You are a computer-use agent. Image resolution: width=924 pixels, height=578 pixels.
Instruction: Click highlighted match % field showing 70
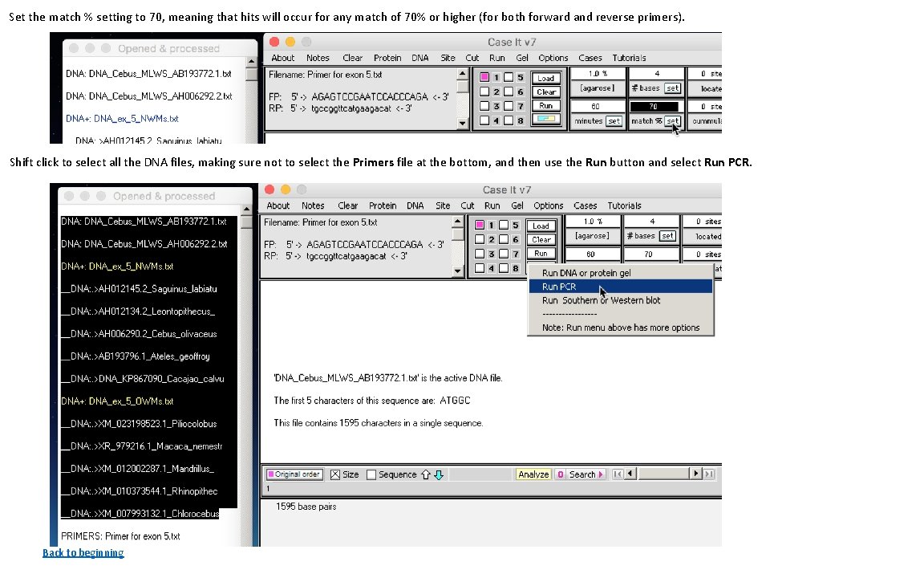654,107
